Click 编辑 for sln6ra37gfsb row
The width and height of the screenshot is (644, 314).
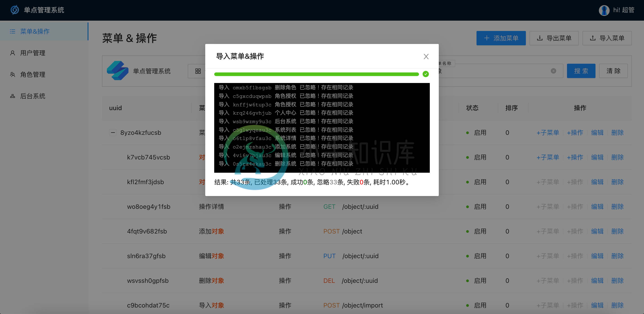(x=597, y=256)
